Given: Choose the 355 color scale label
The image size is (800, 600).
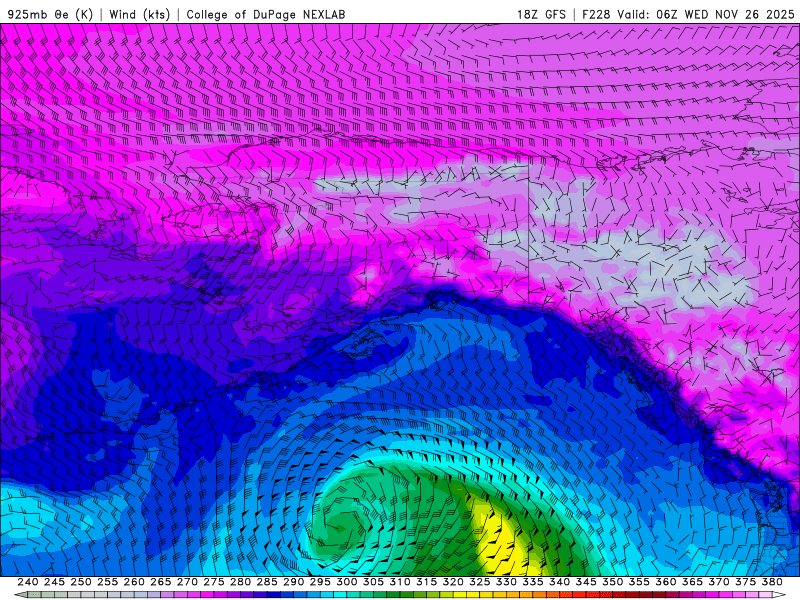Looking at the screenshot, I should [639, 582].
